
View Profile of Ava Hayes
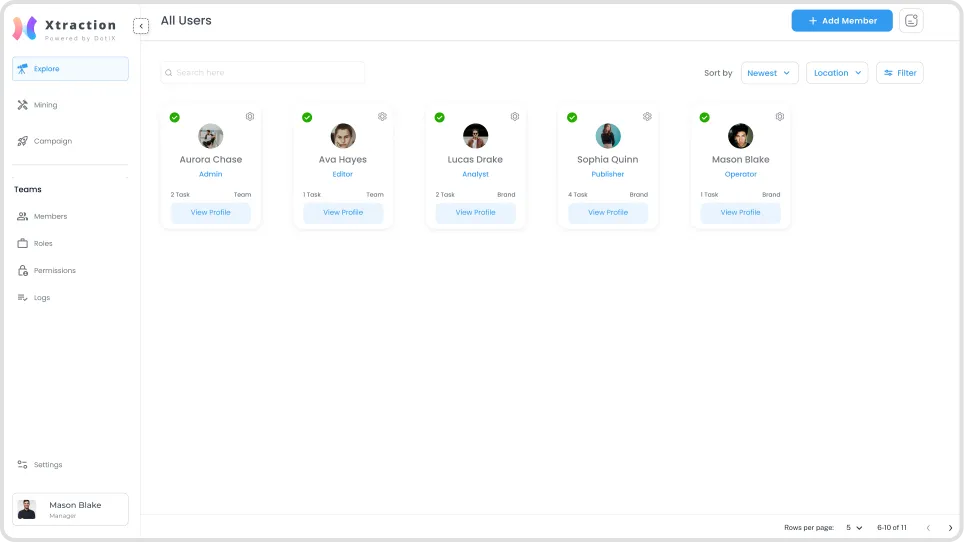click(x=343, y=213)
